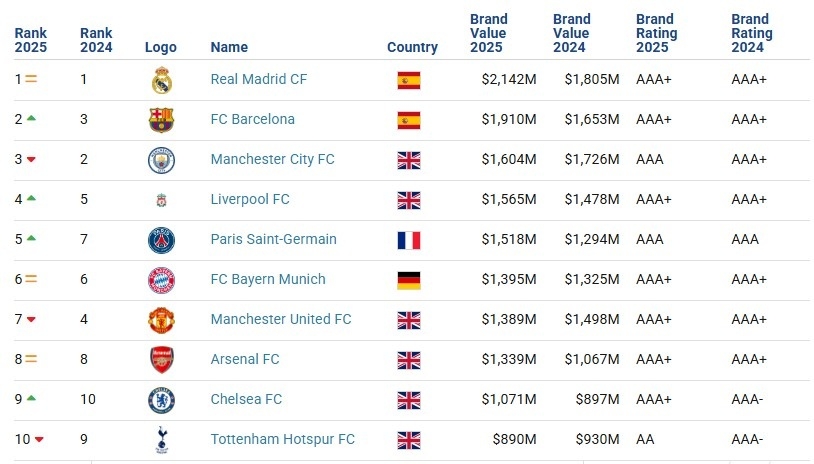This screenshot has width=814, height=464.
Task: Click the Brand Rating 2024 column header
Action: pos(752,33)
